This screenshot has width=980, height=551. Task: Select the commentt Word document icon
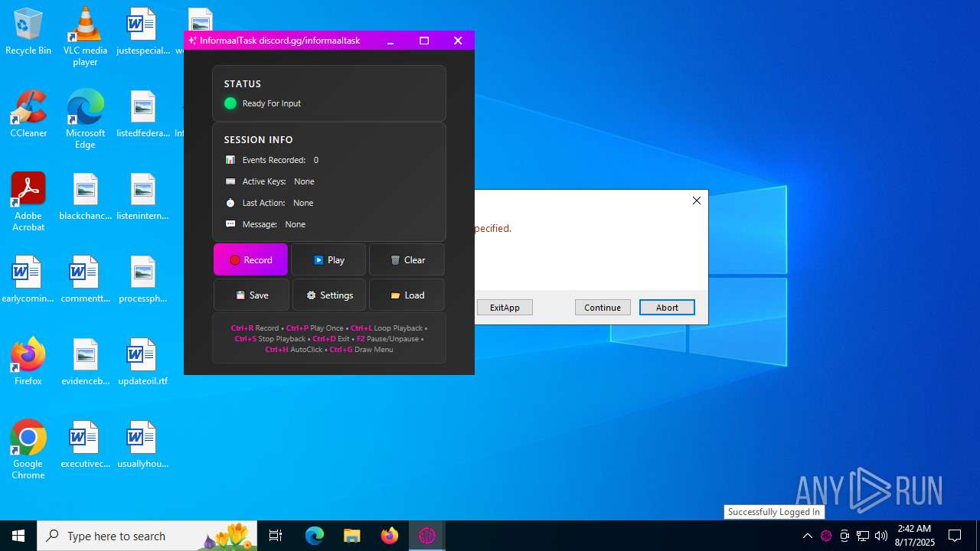[85, 279]
